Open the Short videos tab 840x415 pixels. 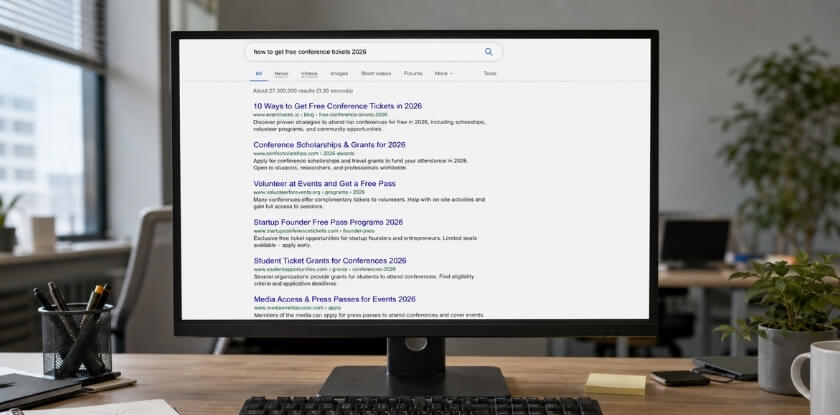click(x=376, y=74)
